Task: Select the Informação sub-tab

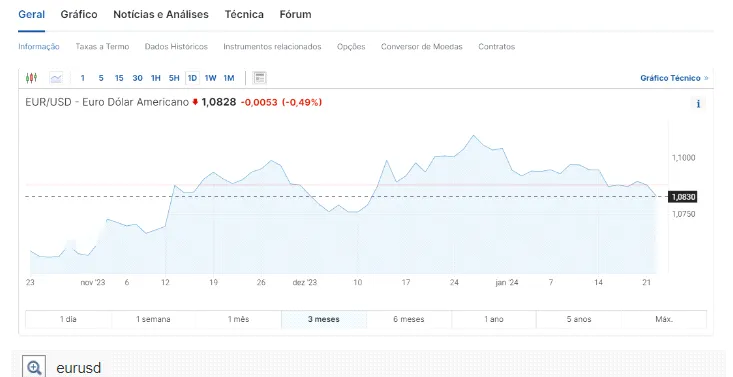Action: [x=39, y=47]
